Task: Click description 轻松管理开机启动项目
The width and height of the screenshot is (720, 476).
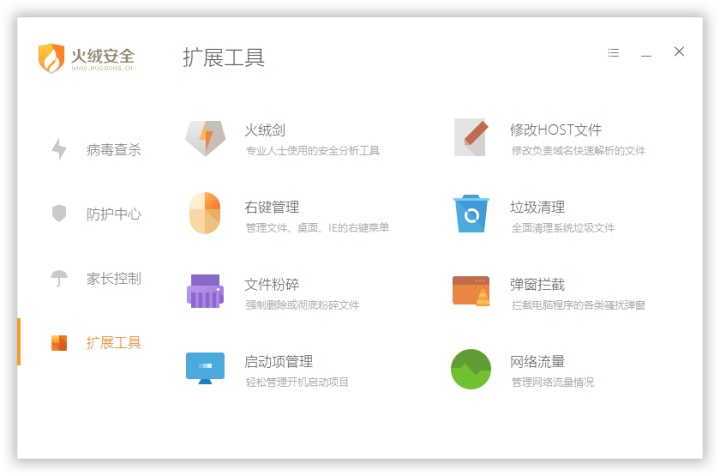Action: click(297, 382)
